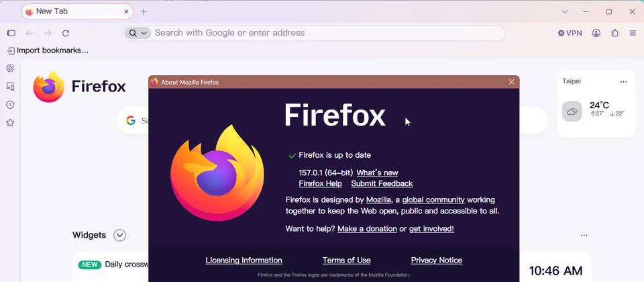Minimize the browser window
Viewport: 644px width, 282px height.
click(x=586, y=12)
